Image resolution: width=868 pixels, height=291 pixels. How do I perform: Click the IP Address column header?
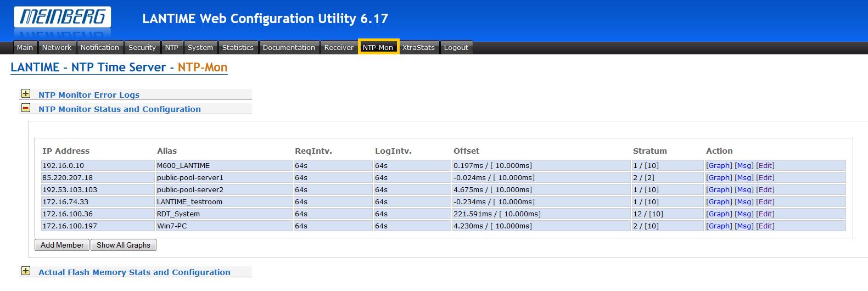point(66,151)
